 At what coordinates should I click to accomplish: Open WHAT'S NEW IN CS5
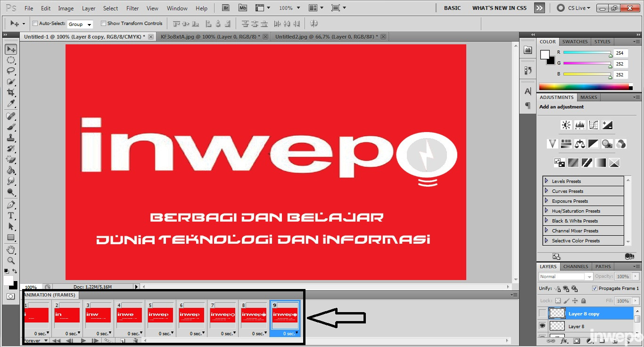coord(499,8)
